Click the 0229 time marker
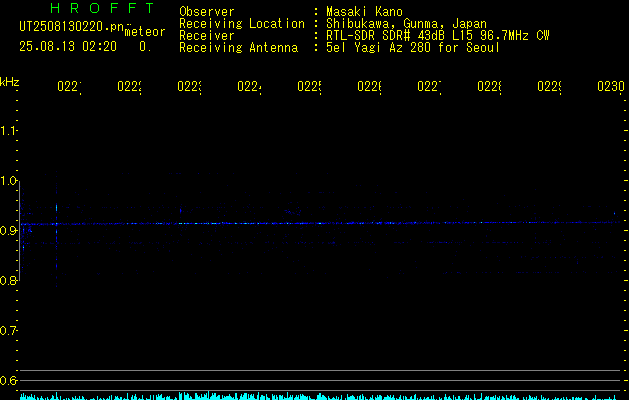This screenshot has width=629, height=400. (549, 86)
